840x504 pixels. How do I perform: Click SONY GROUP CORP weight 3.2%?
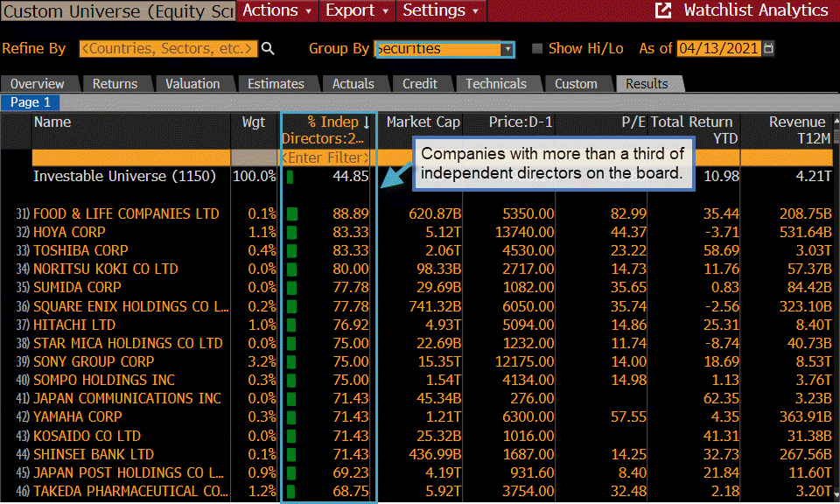(x=262, y=361)
